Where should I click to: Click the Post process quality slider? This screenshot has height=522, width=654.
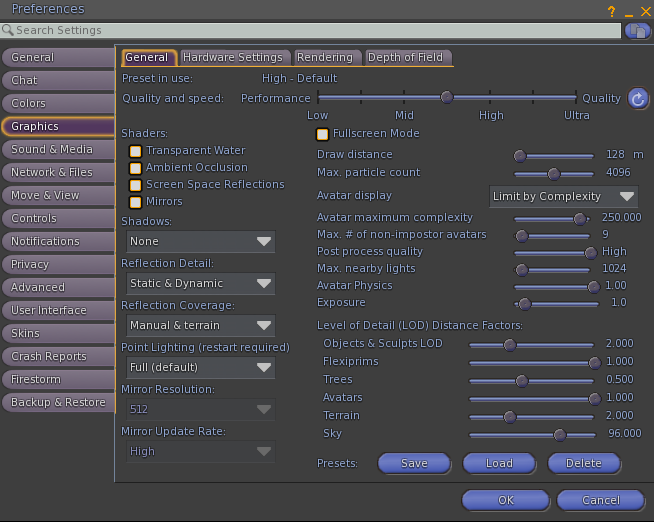555,253
